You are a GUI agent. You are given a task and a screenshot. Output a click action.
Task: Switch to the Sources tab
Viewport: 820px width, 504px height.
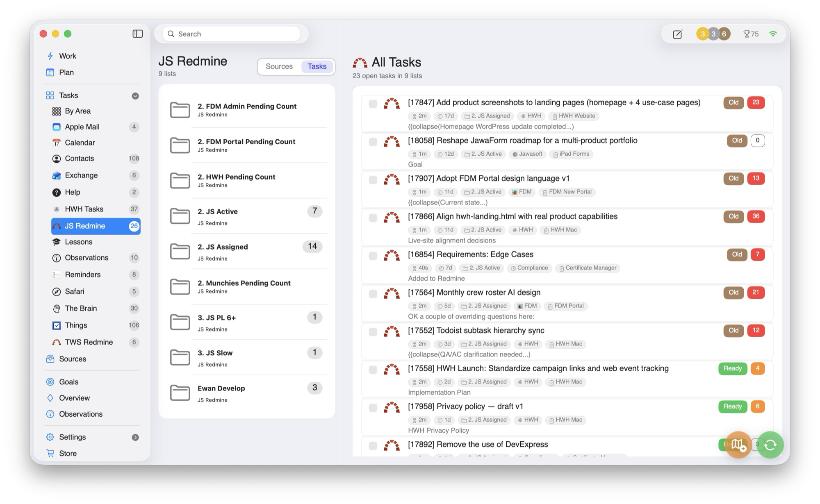(x=279, y=66)
